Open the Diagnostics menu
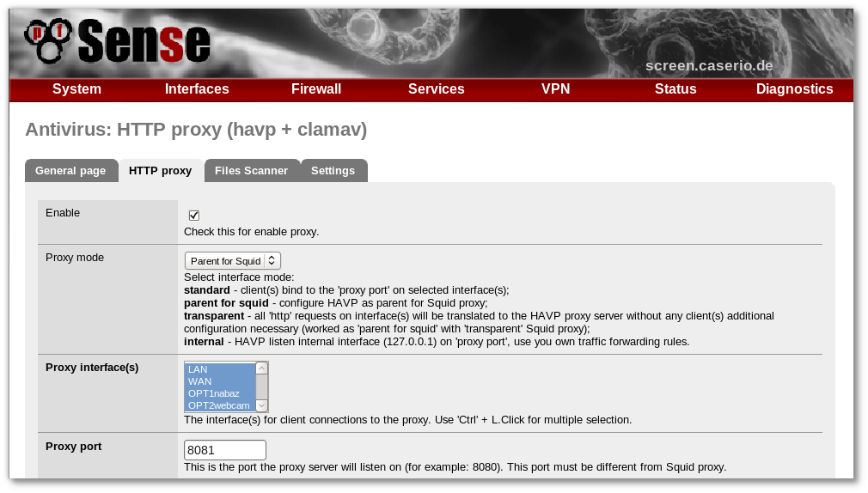This screenshot has height=493, width=868. pos(794,89)
